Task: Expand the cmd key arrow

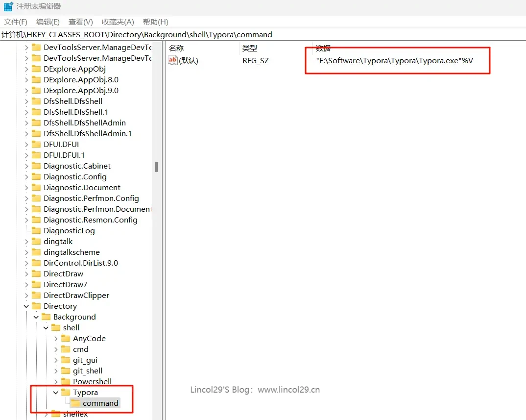Action: click(x=56, y=349)
